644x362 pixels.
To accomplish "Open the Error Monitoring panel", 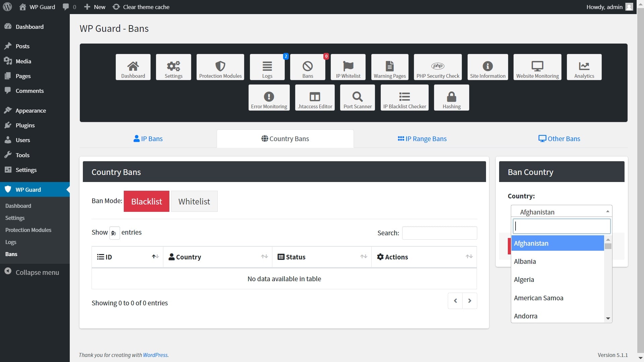I will (269, 97).
